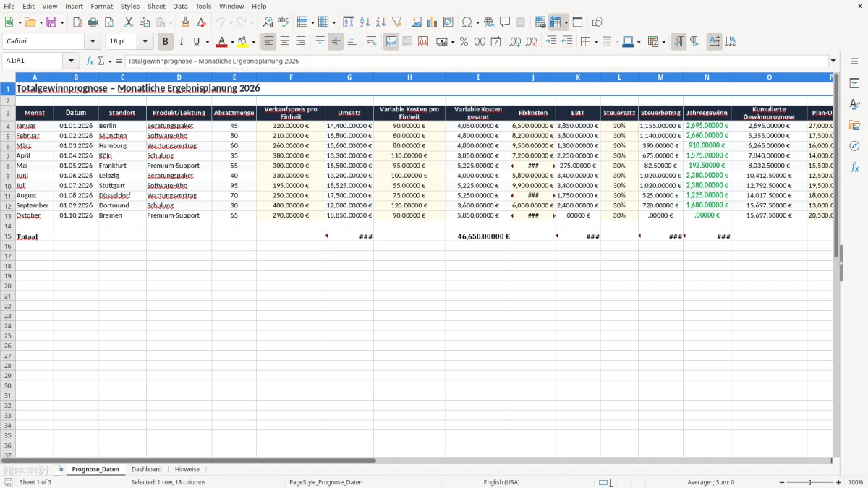
Task: Open Find and Replace
Action: tap(268, 22)
